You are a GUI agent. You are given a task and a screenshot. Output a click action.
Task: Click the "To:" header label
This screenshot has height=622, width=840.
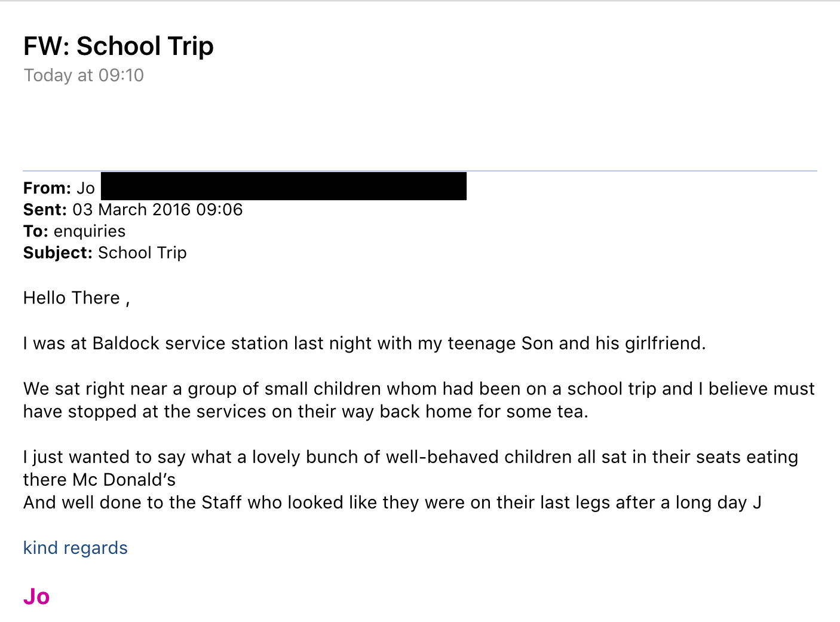(36, 231)
